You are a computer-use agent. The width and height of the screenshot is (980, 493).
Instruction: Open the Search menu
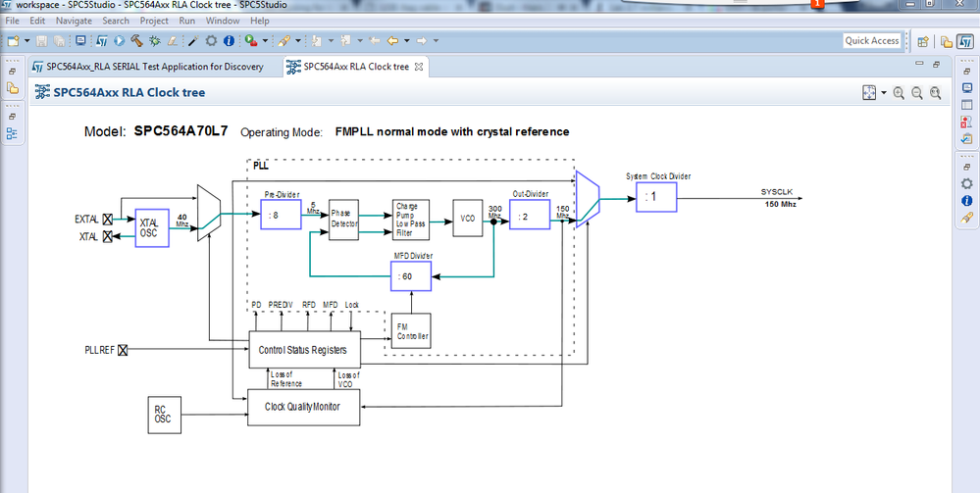[117, 21]
